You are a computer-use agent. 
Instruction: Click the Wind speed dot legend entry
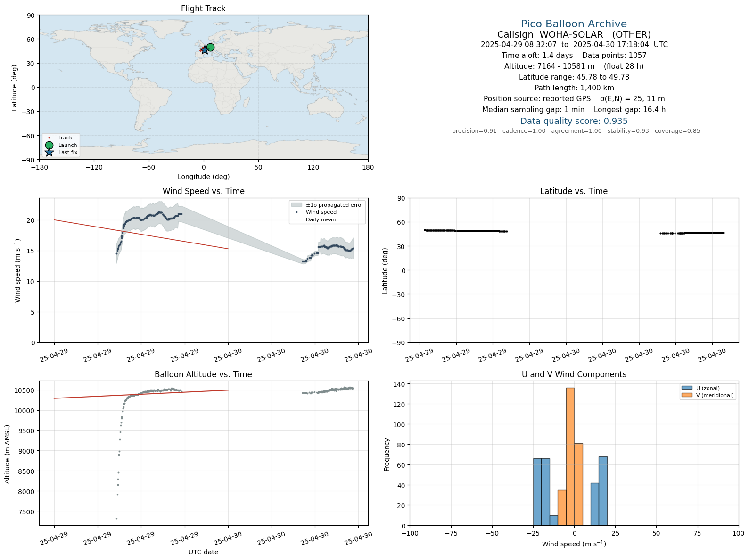[x=314, y=212]
